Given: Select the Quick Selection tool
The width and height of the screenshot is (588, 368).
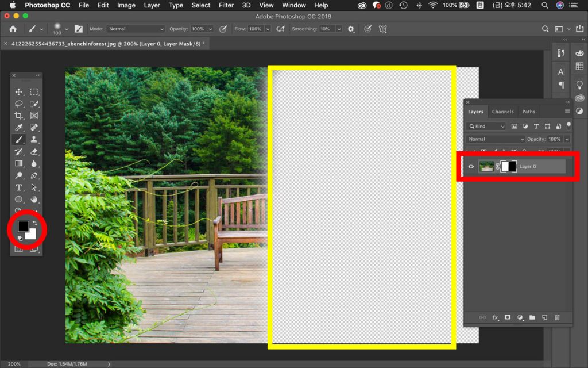Looking at the screenshot, I should click(34, 103).
